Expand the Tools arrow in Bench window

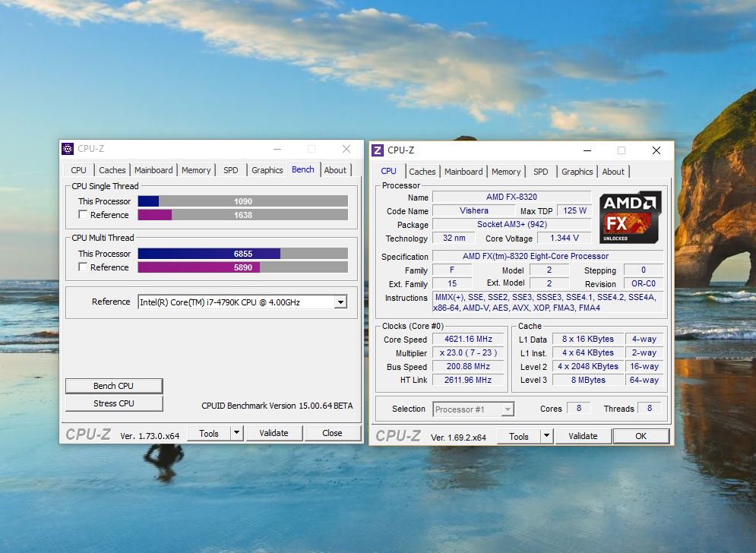237,433
